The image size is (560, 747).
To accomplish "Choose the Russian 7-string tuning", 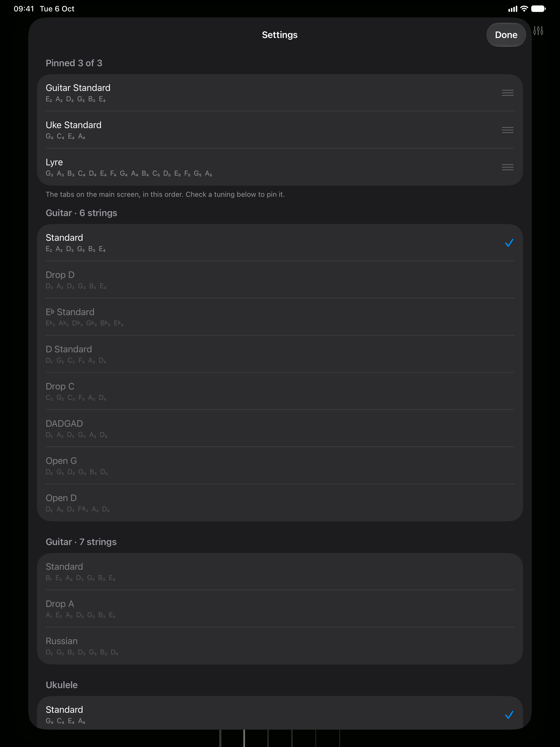I will coord(280,646).
